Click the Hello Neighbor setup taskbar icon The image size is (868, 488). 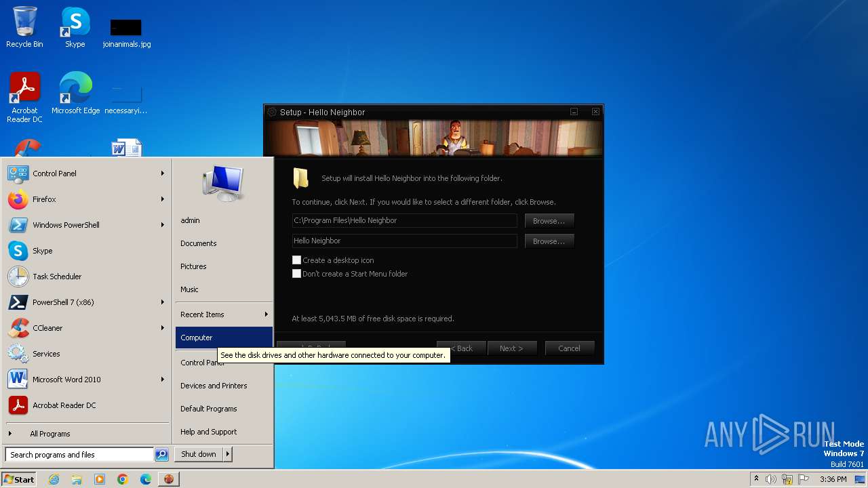(x=169, y=479)
